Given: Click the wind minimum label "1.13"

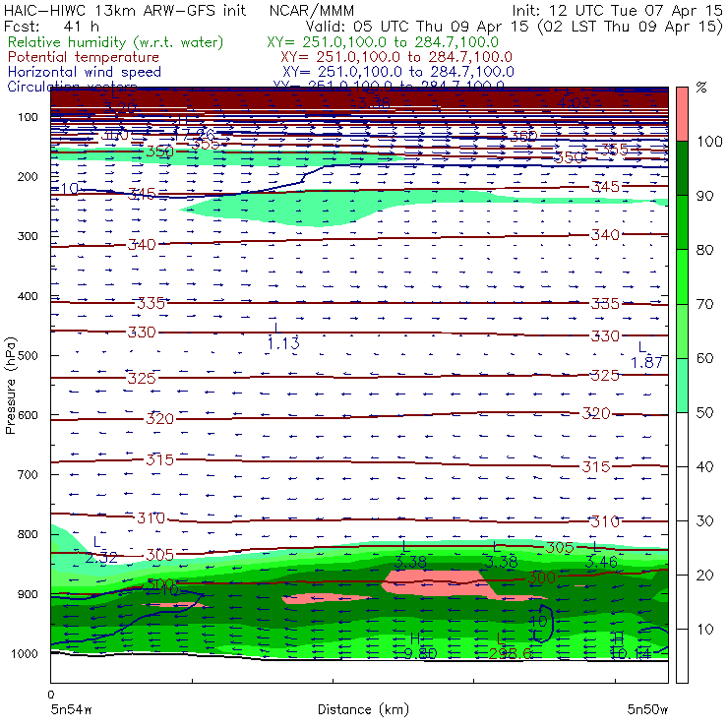Looking at the screenshot, I should 283,343.
